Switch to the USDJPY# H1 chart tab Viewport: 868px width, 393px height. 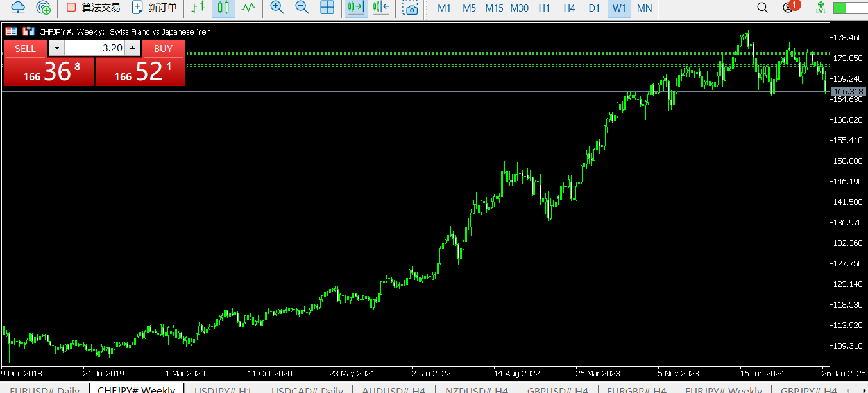point(223,389)
